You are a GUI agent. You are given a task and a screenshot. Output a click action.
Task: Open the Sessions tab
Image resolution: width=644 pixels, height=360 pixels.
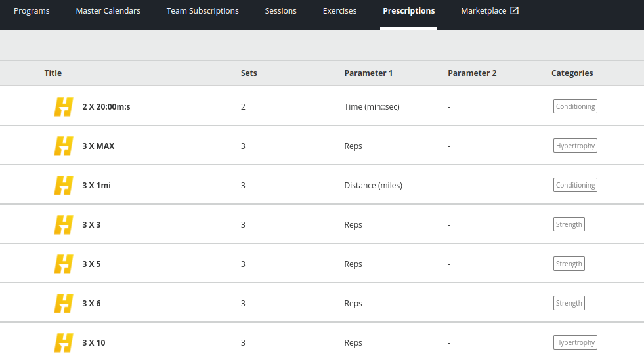pos(280,11)
